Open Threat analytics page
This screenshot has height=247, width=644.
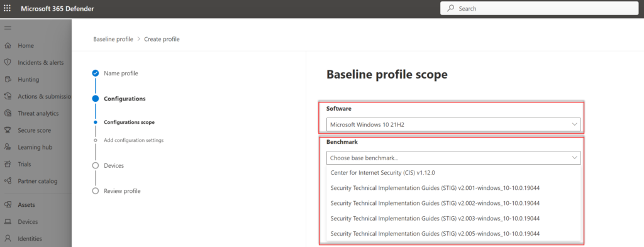click(38, 113)
